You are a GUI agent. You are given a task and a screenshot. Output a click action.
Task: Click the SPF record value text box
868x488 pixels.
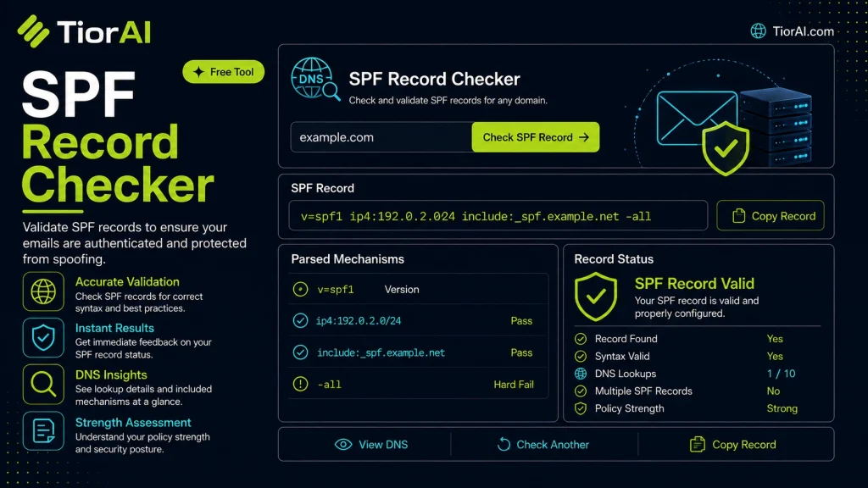pos(498,216)
